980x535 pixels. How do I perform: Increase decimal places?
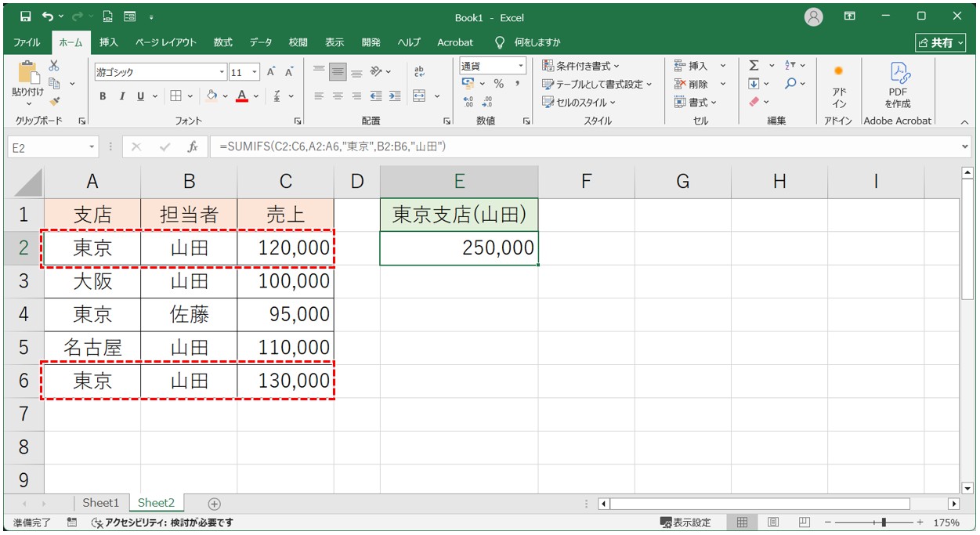pyautogui.click(x=468, y=102)
